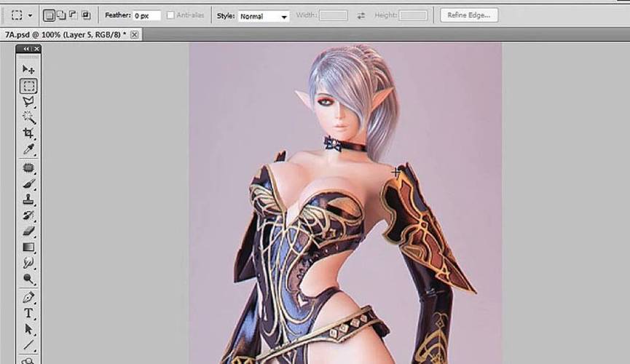Select the Eraser tool
This screenshot has width=630, height=364.
coord(28,231)
